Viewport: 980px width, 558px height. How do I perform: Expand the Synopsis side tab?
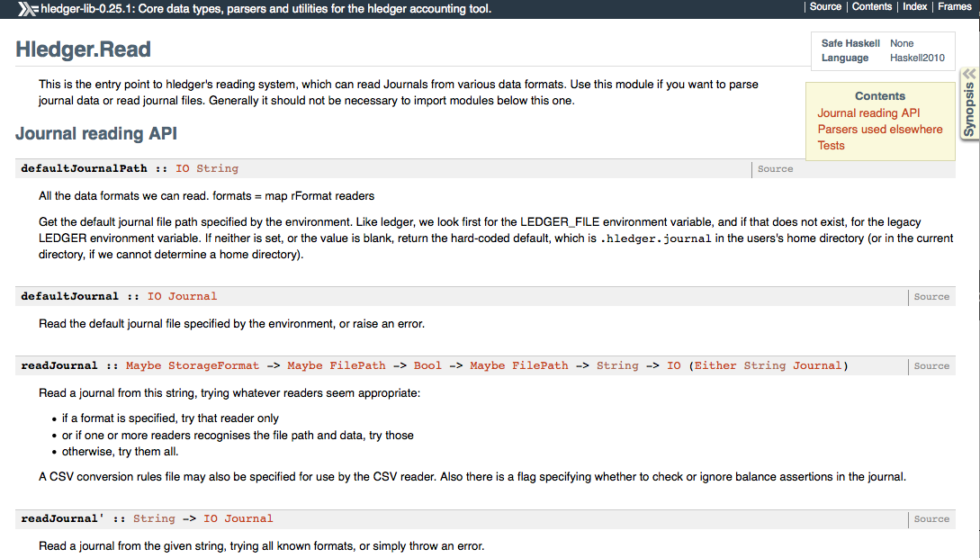point(969,108)
